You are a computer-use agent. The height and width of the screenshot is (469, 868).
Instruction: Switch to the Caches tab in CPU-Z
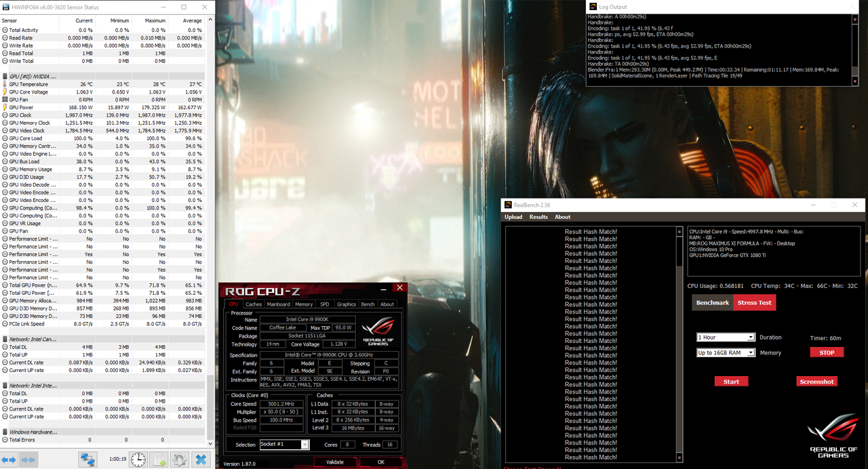click(x=254, y=304)
